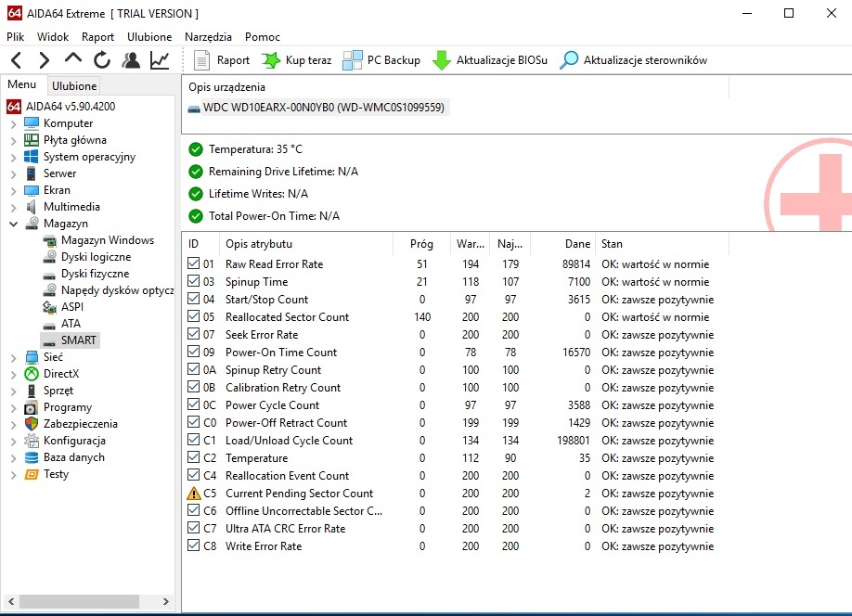Sort by the Dane column header
Viewport: 852px width, 616px height.
click(563, 244)
